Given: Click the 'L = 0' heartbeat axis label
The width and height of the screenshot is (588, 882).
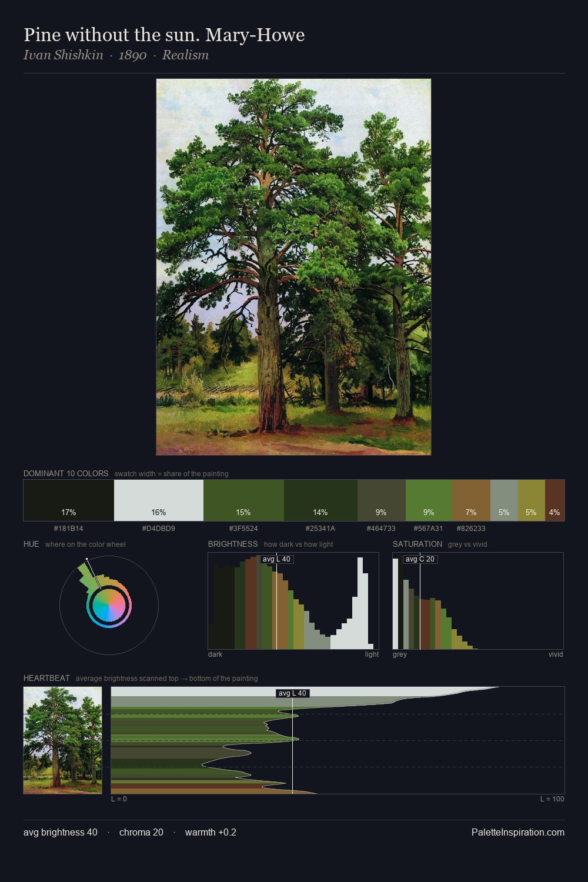Looking at the screenshot, I should coord(119,799).
